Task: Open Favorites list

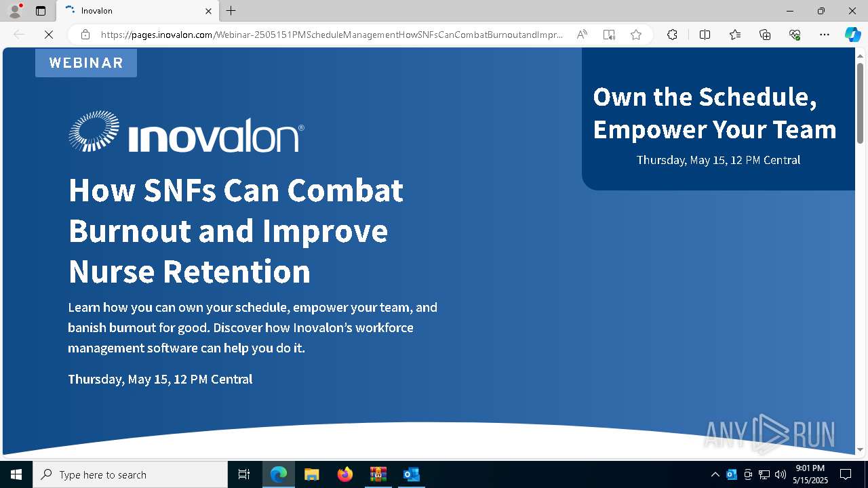Action: 735,35
